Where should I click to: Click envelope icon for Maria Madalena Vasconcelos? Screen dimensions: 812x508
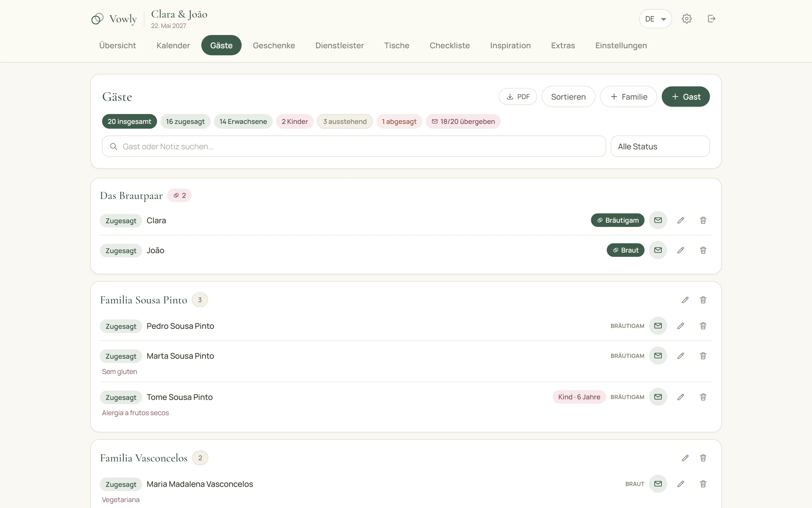click(x=658, y=484)
